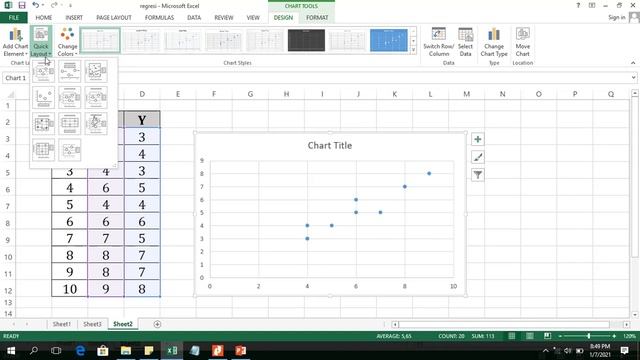The width and height of the screenshot is (640, 360).
Task: Switch to Sheet1 tab
Action: point(62,324)
